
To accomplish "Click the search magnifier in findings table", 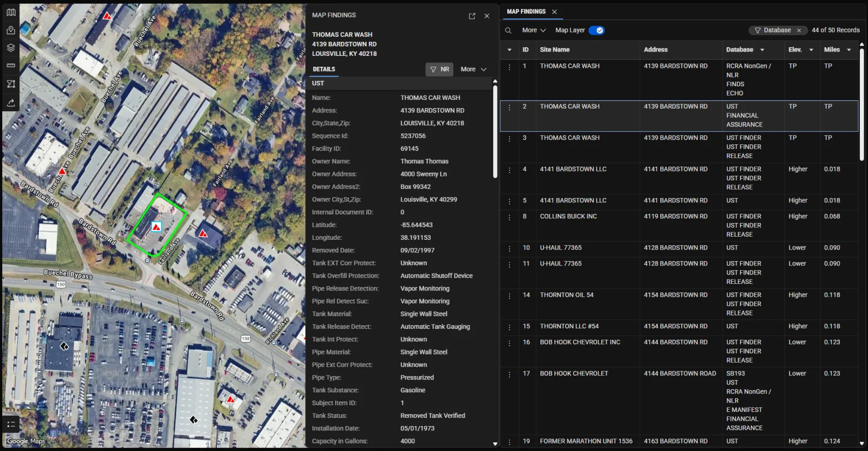I will (x=508, y=30).
